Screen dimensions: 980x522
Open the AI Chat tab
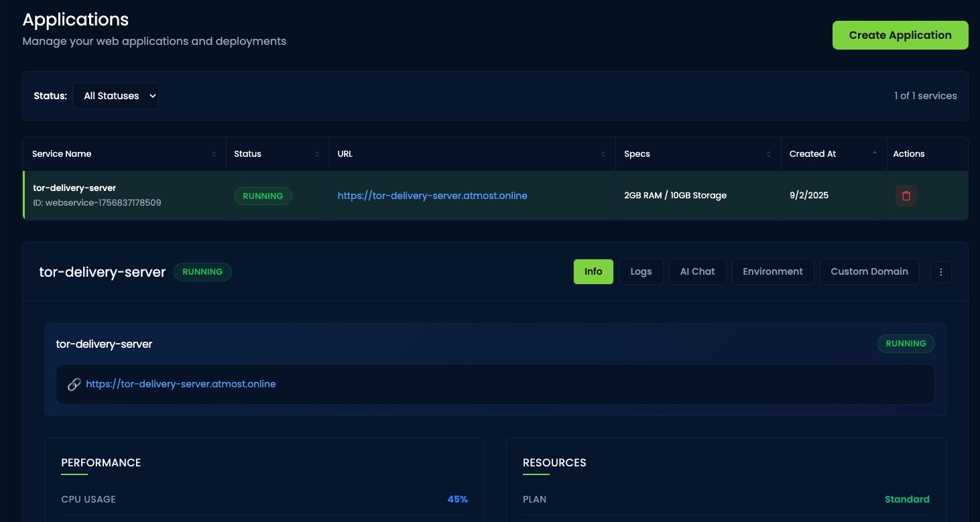coord(697,271)
